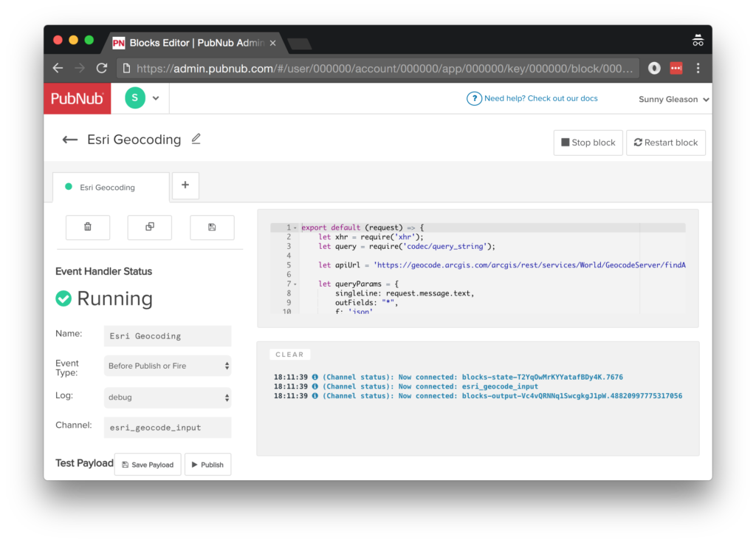Click the red extension icon in toolbar

point(676,68)
